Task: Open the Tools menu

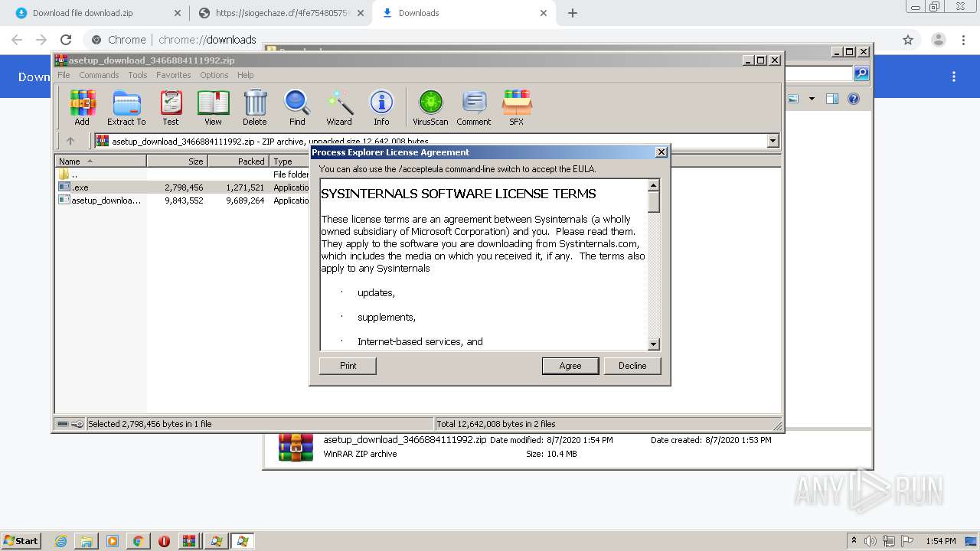Action: click(x=138, y=75)
